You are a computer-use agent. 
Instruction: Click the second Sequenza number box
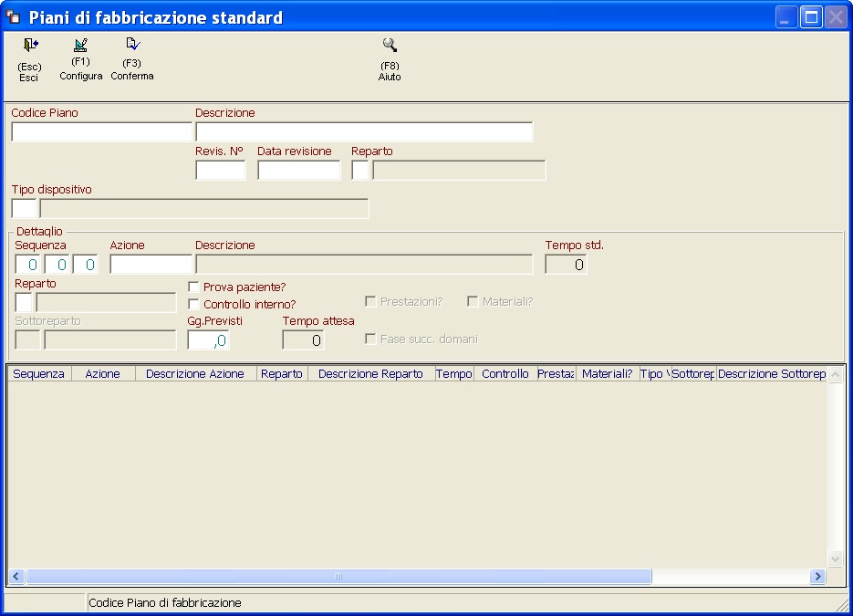(57, 265)
